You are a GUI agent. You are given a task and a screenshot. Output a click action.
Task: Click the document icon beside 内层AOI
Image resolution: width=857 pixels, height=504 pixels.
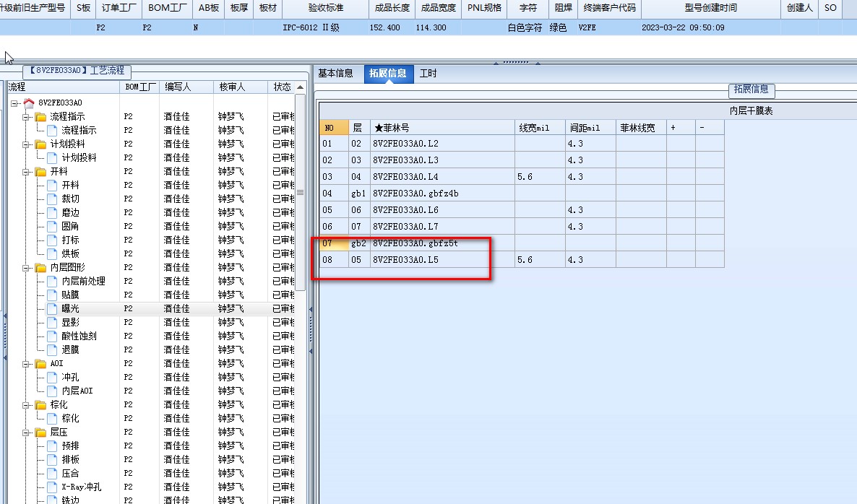pos(52,391)
